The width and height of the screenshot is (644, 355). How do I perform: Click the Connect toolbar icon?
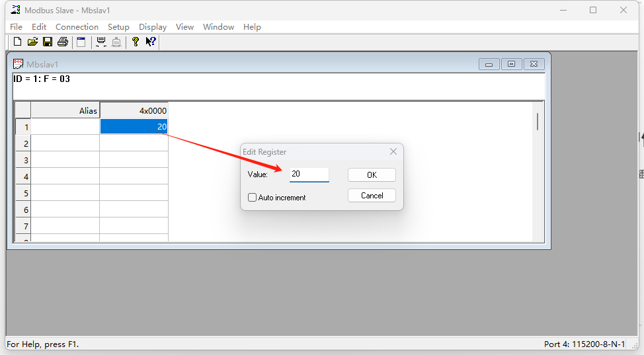pyautogui.click(x=101, y=42)
